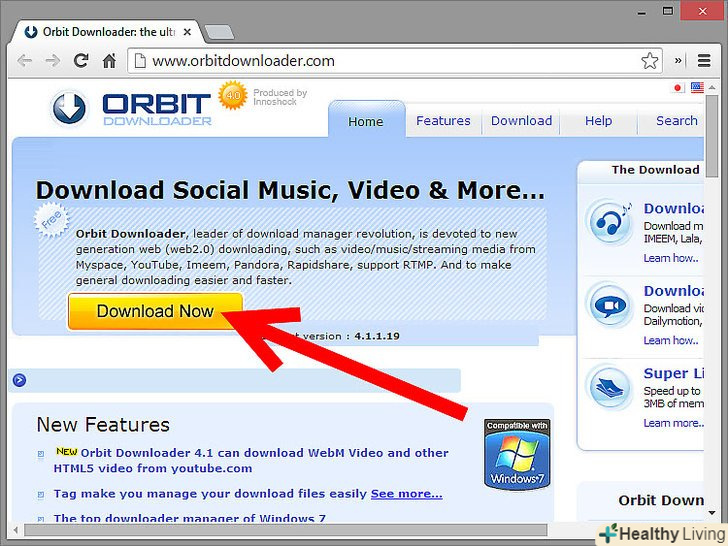728x546 pixels.
Task: Click the Super Li heading link
Action: coord(673,373)
